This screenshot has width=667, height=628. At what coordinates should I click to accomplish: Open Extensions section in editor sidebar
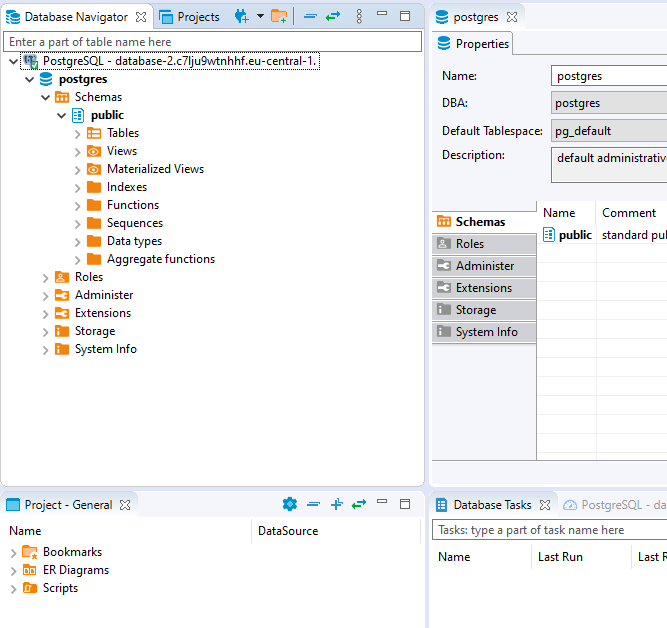pyautogui.click(x=484, y=288)
